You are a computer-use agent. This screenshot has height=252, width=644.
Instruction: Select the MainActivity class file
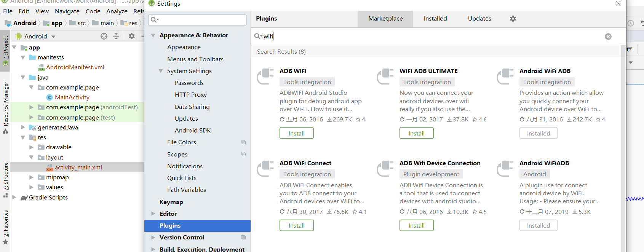tap(72, 97)
